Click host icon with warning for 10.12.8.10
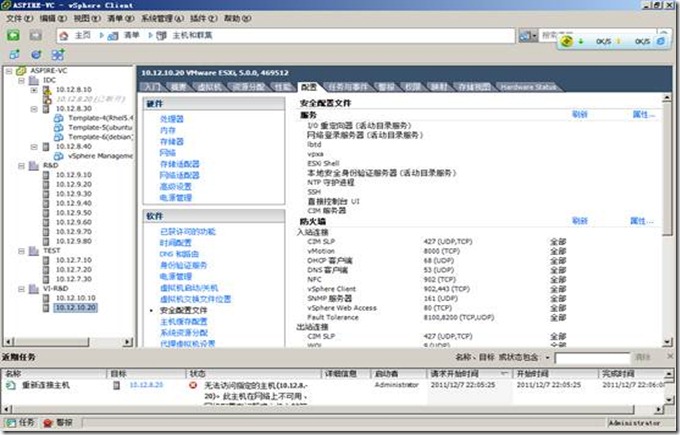 coord(47,90)
